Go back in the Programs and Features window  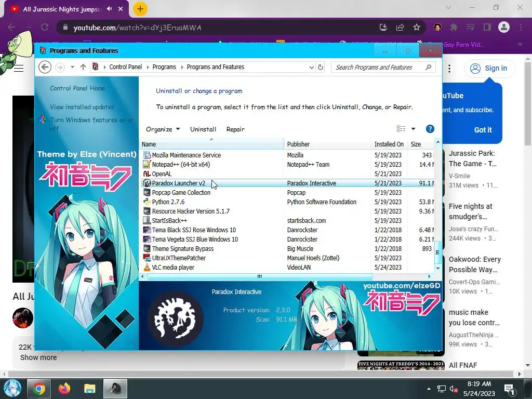45,67
